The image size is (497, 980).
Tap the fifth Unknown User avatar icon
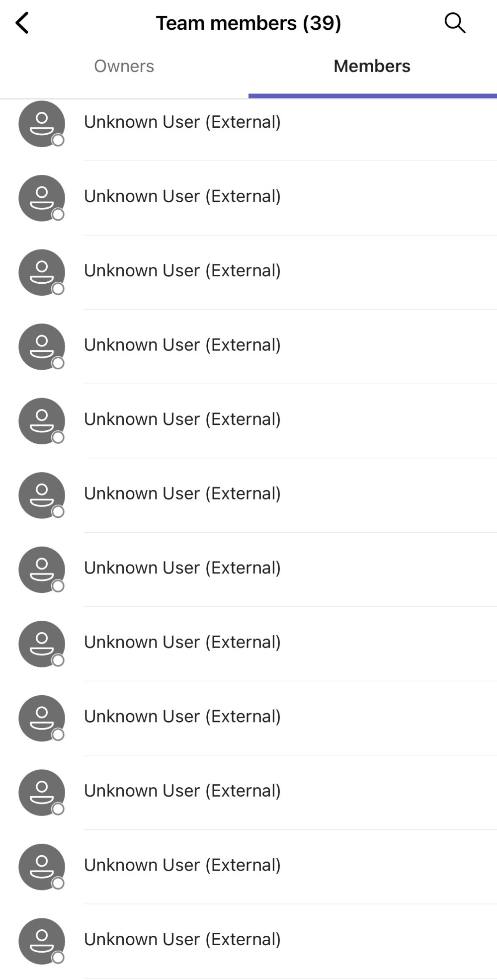42,421
